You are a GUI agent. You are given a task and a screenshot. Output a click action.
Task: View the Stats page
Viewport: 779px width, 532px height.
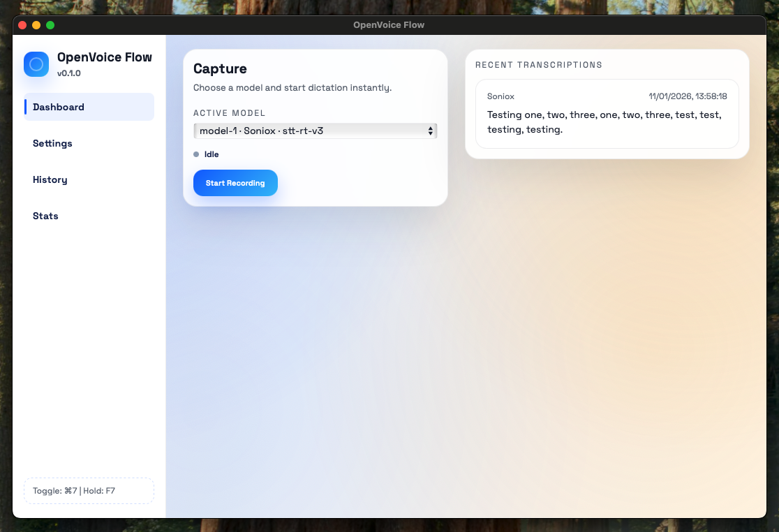pyautogui.click(x=89, y=216)
